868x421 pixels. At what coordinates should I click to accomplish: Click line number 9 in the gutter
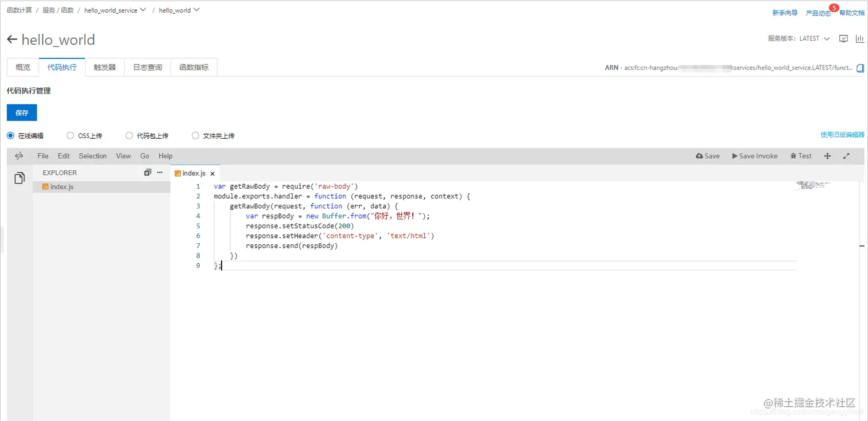(198, 266)
